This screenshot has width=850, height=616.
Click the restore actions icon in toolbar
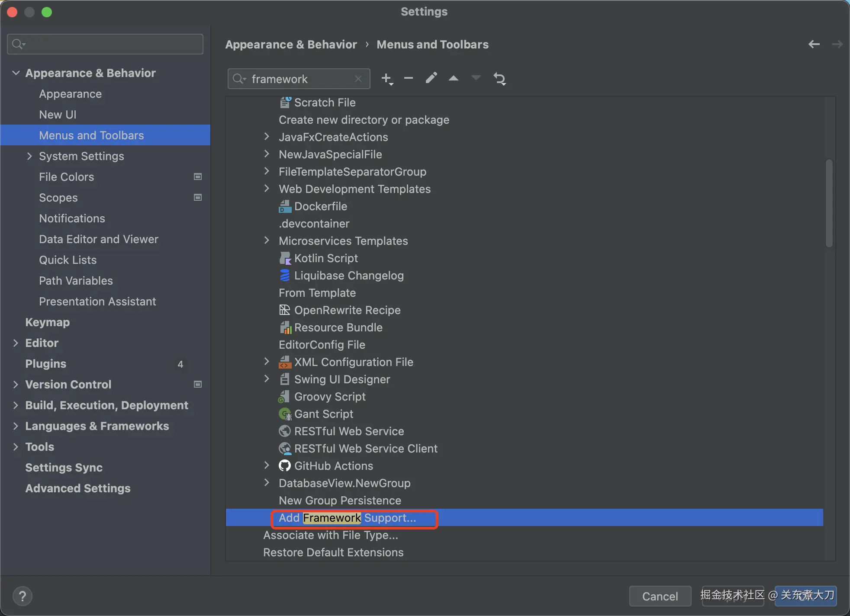tap(499, 79)
